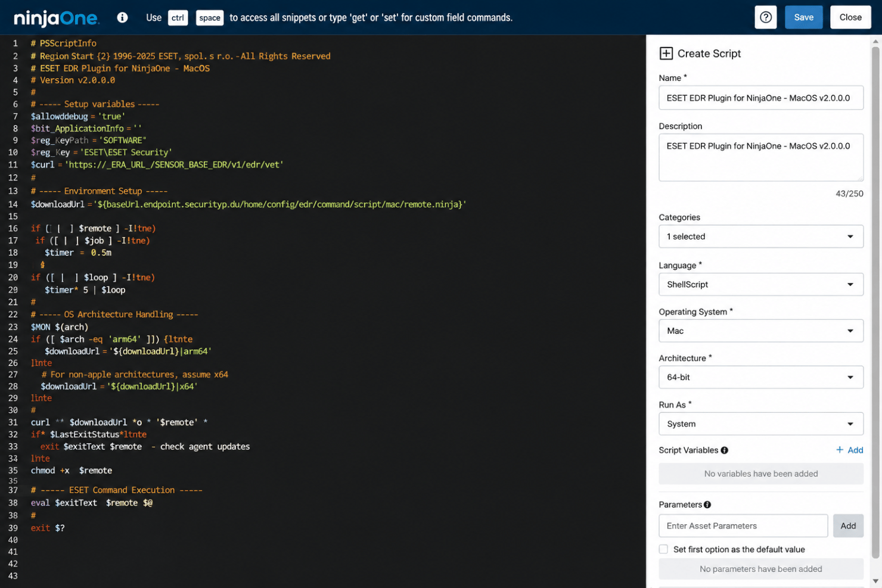Click the 'Environment Setup' comment line
Screen dimensions: 882x588
point(100,191)
